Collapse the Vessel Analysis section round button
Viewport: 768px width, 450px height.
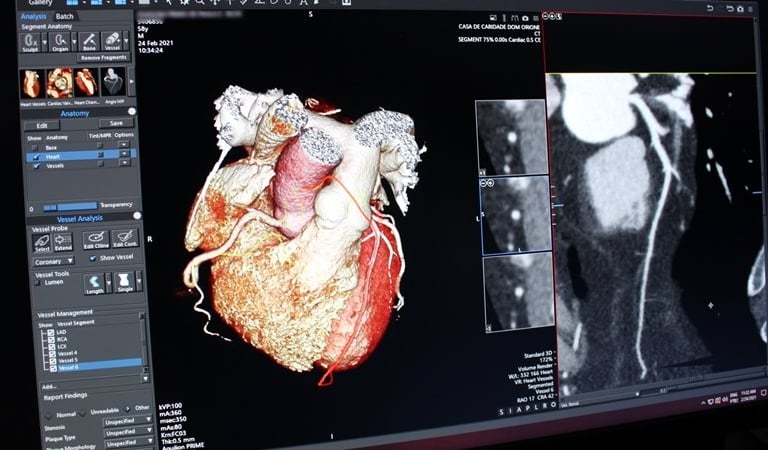[137, 216]
